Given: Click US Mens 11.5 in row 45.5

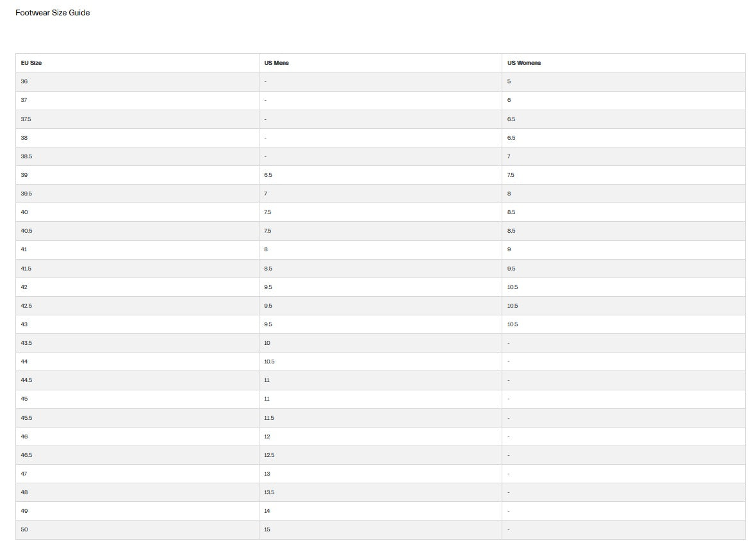Looking at the screenshot, I should [381, 418].
